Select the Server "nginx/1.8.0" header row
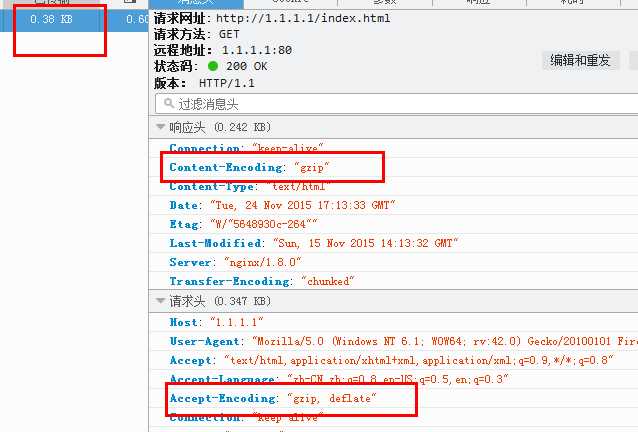 coord(394,262)
